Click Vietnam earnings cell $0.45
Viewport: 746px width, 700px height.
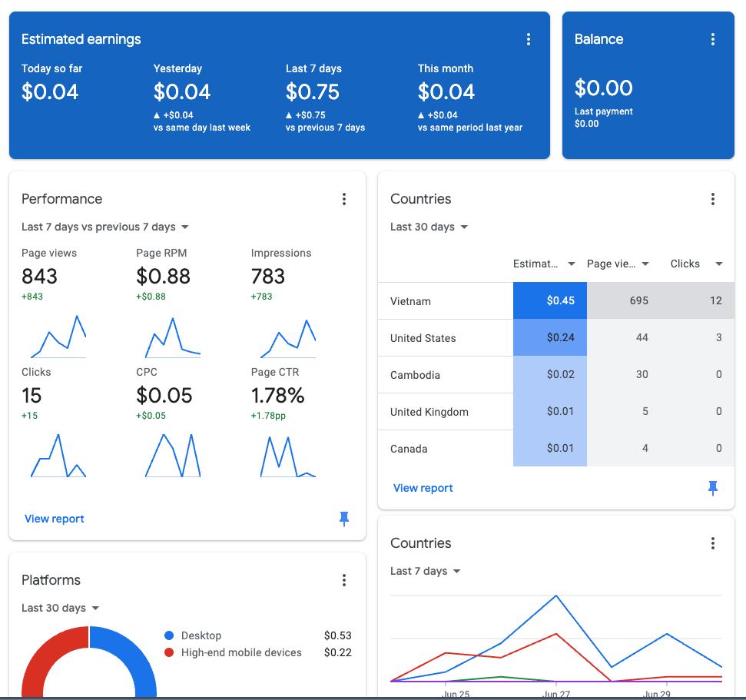pos(550,300)
